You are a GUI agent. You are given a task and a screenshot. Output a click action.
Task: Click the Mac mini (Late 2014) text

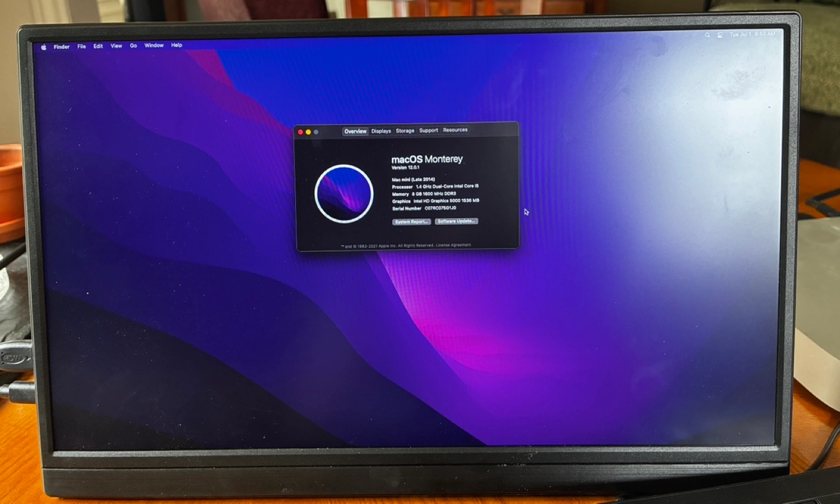pyautogui.click(x=413, y=179)
